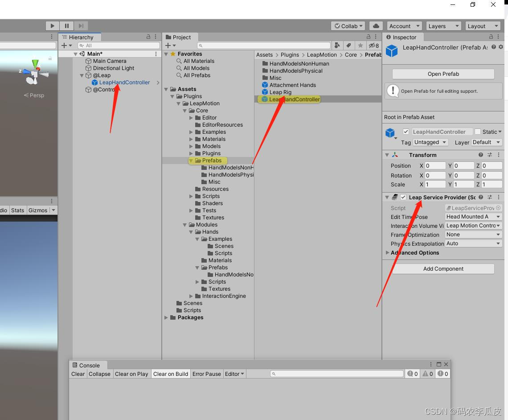Screen dimensions: 508x420
Task: Click the Add Component button
Action: pyautogui.click(x=443, y=269)
